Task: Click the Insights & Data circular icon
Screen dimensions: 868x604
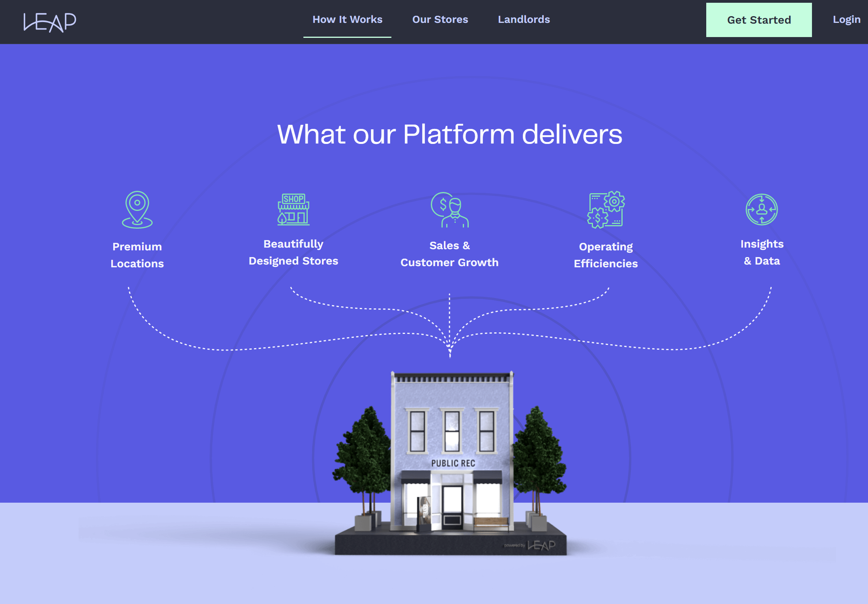Action: (761, 209)
